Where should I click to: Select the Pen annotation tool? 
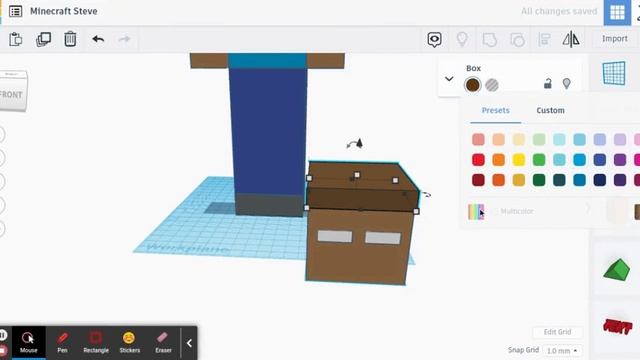pyautogui.click(x=62, y=343)
